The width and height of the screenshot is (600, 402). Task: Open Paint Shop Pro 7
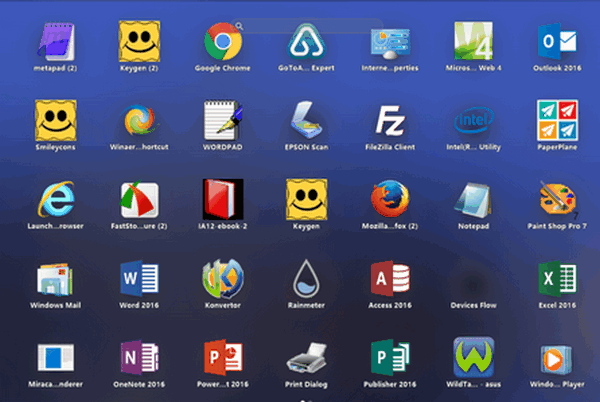(x=558, y=199)
